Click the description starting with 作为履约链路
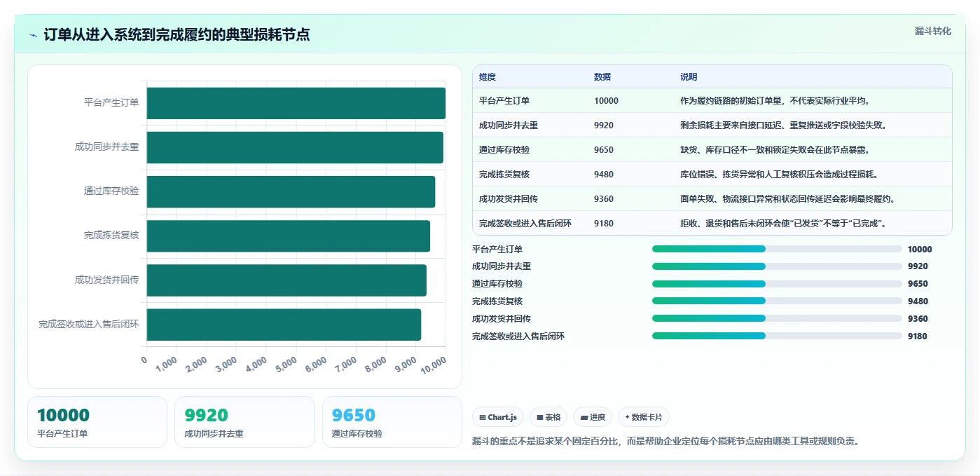Screen dimensions: 980x476 [775, 101]
